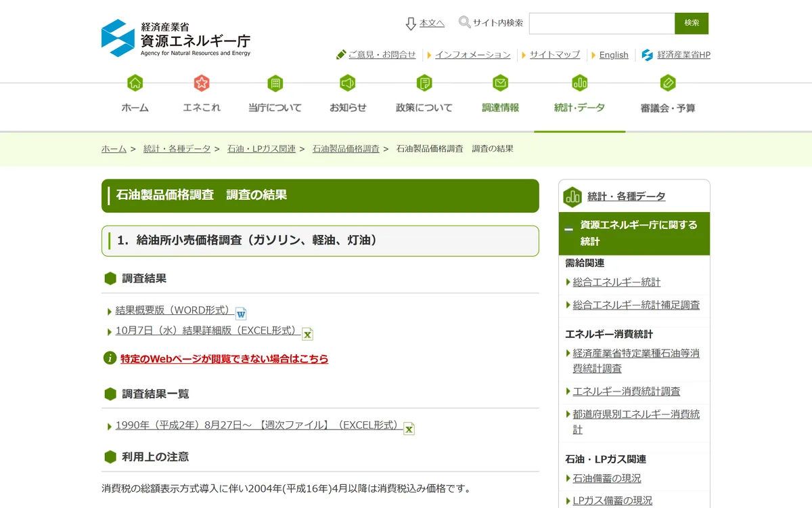Click the magnifier icon beside サイト内検索
Viewport: 812px width, 508px height.
click(465, 22)
